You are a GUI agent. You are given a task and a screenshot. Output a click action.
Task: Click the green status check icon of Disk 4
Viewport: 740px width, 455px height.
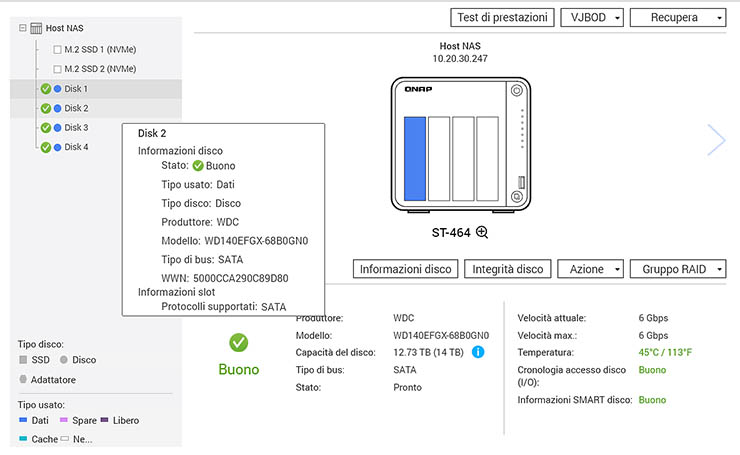coord(45,147)
